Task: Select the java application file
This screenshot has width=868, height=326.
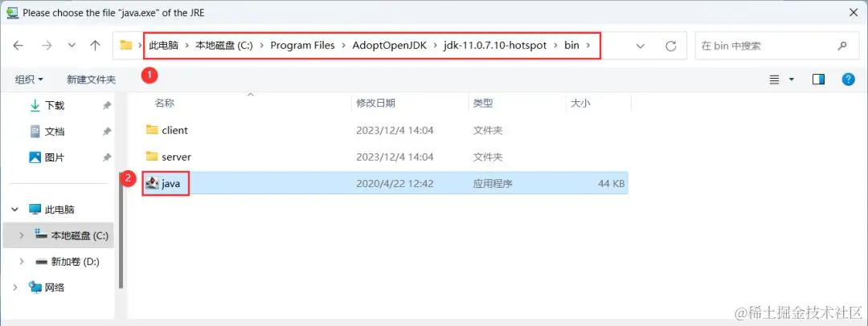Action: (385, 182)
